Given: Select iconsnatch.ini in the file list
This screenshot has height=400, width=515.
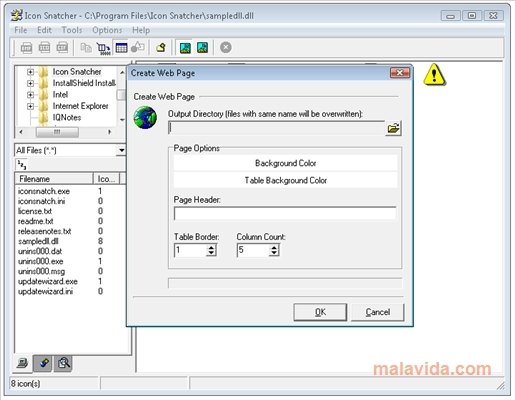Looking at the screenshot, I should (41, 201).
